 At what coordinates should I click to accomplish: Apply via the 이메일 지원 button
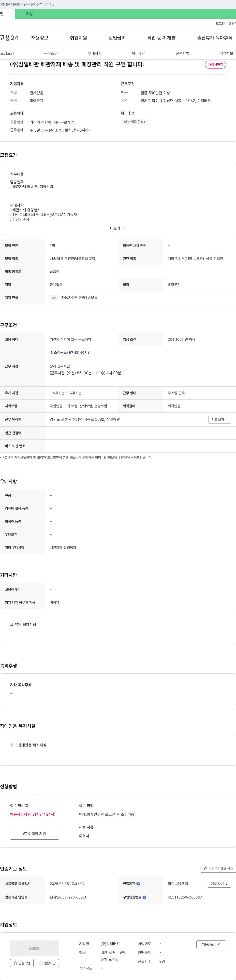click(34, 833)
